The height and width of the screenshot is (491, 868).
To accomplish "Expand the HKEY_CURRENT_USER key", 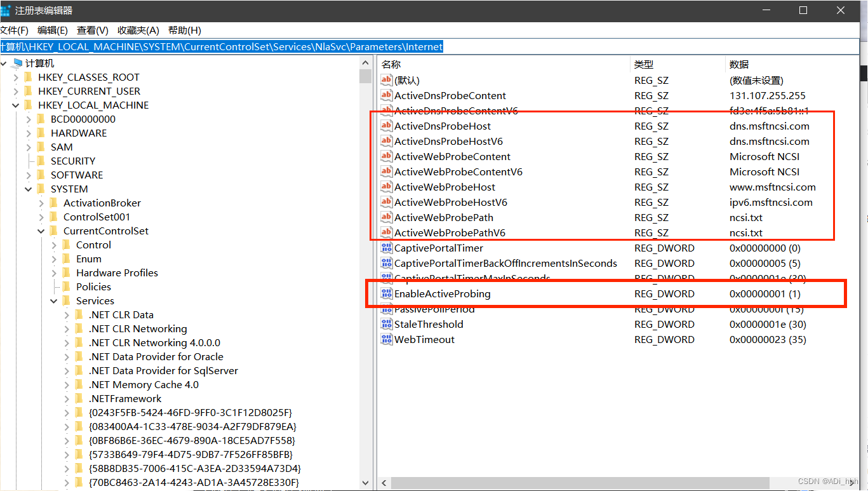I will click(16, 91).
